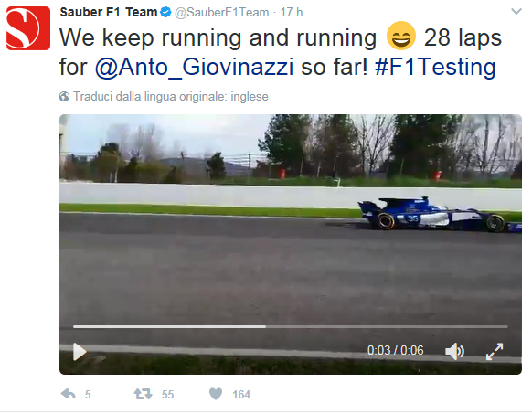The width and height of the screenshot is (532, 414).
Task: Click Traduci dalla lingua originale link
Action: [171, 96]
